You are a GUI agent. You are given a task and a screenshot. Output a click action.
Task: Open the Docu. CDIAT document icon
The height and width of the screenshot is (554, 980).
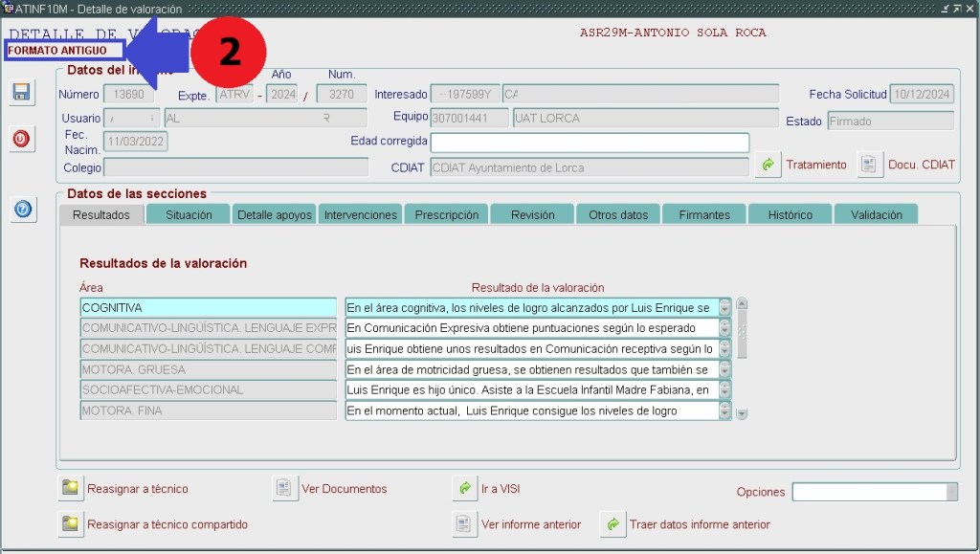pos(869,165)
